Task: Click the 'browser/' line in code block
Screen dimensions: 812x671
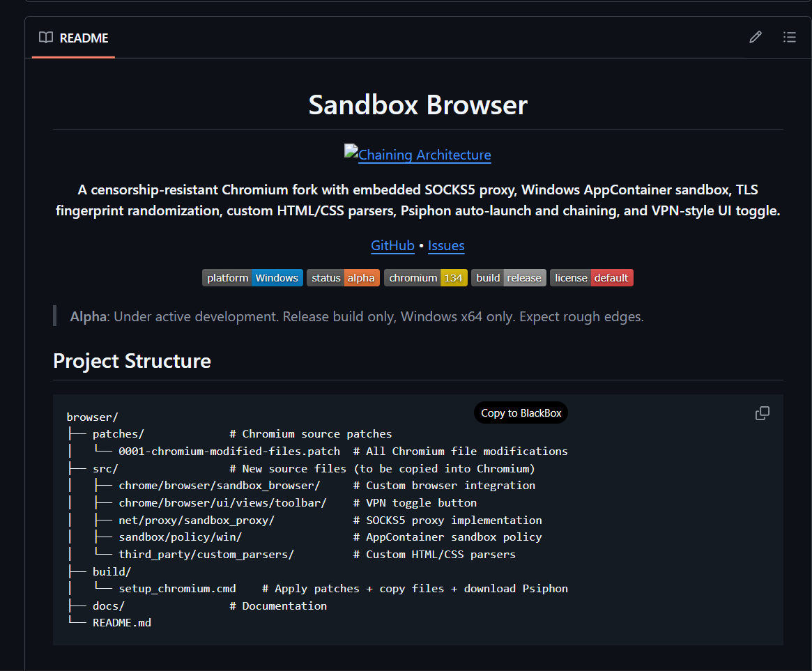Action: point(93,417)
